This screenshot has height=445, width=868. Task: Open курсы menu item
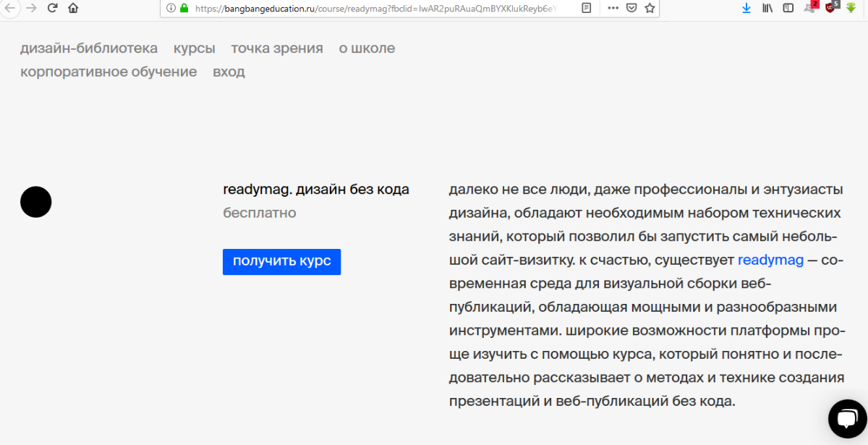[195, 48]
